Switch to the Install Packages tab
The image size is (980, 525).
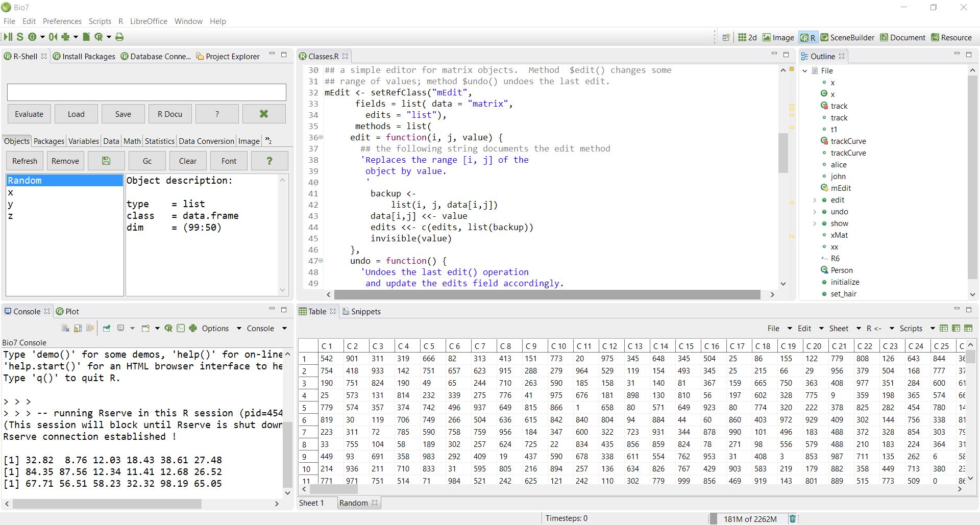coord(84,56)
